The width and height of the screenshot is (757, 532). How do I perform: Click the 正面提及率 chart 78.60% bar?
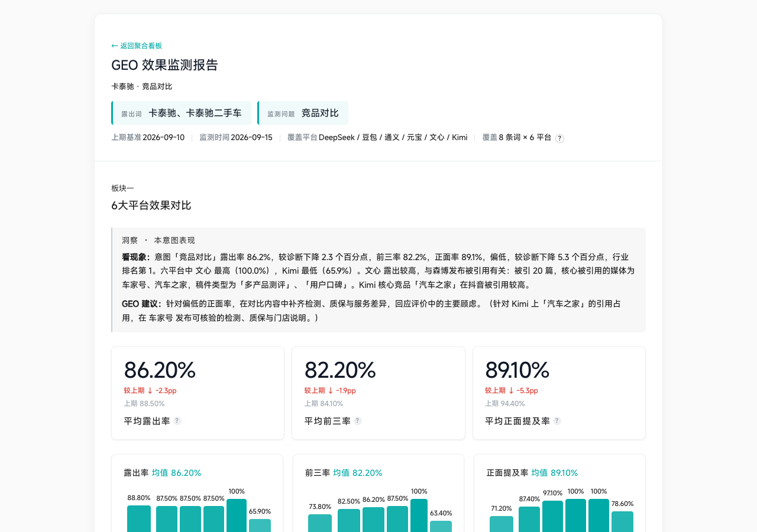click(622, 521)
